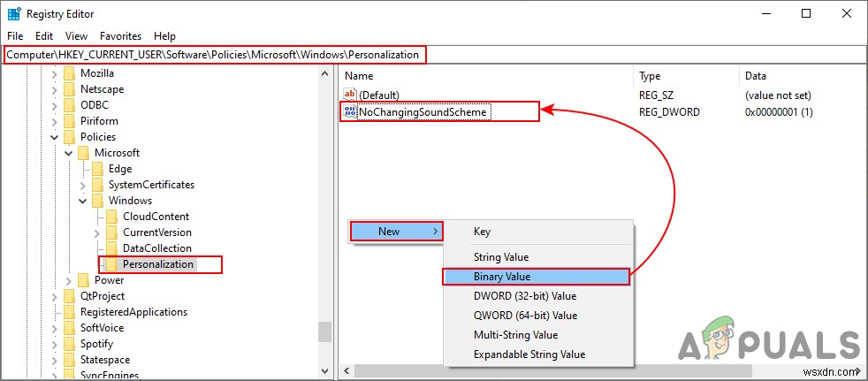Open the File menu

click(15, 36)
